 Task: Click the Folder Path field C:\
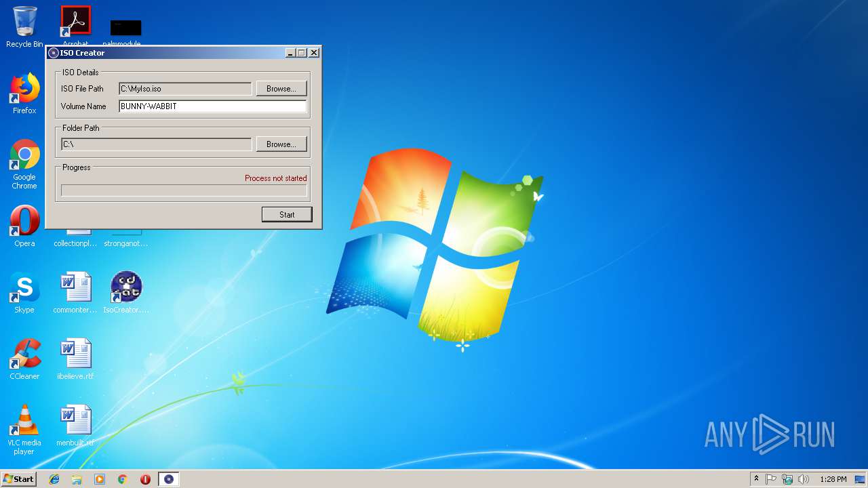tap(157, 144)
